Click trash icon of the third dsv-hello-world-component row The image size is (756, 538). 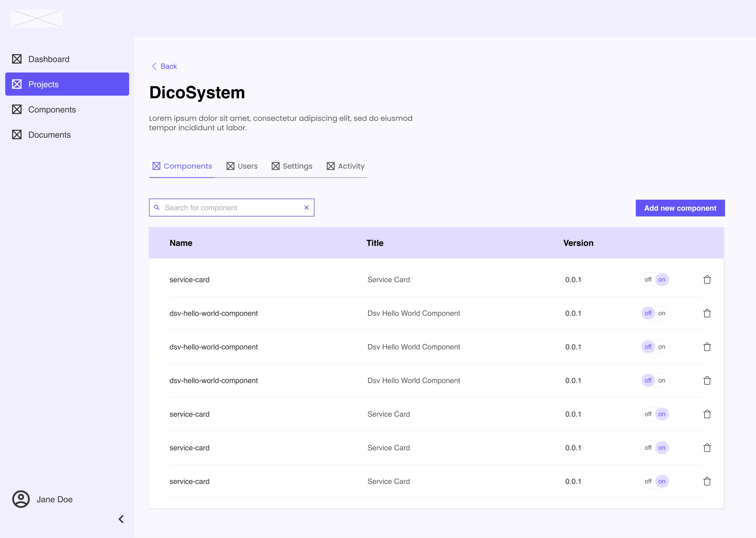(707, 380)
